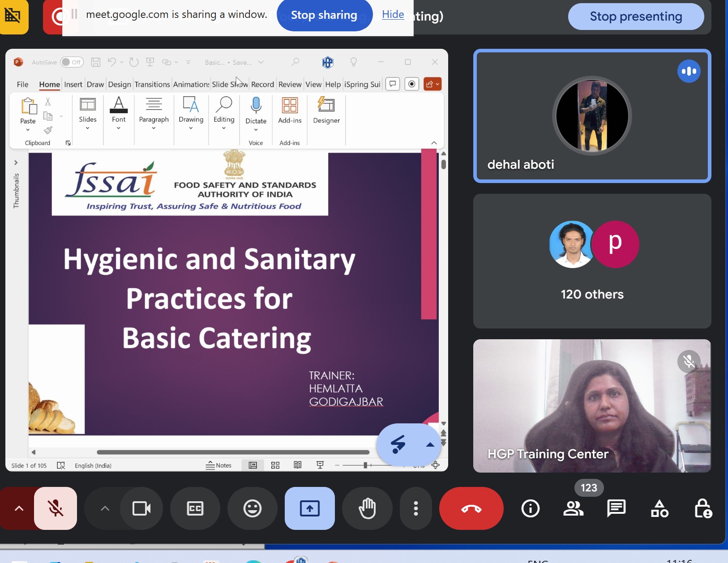
Task: Unmute the microphone
Action: pos(56,508)
